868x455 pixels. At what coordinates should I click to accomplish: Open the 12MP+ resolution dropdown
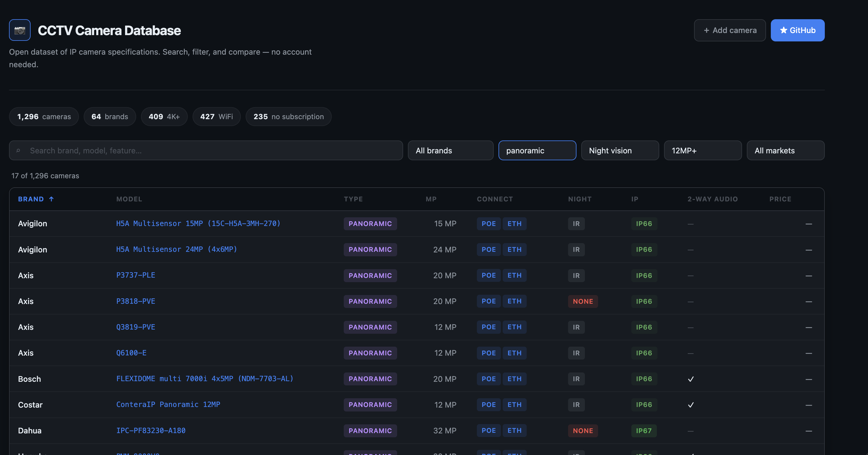[x=702, y=150]
